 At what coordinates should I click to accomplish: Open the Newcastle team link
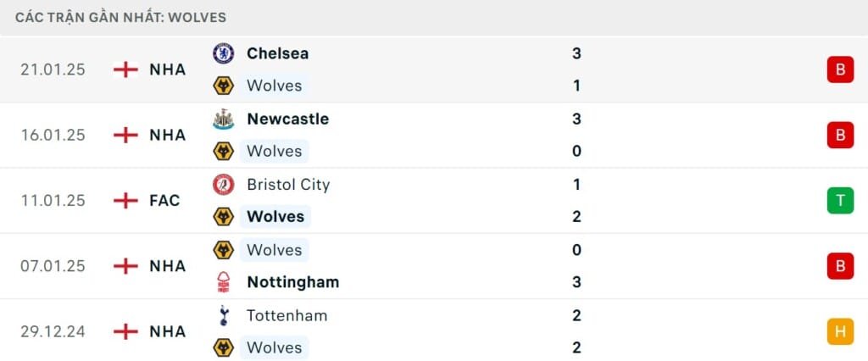pyautogui.click(x=287, y=119)
